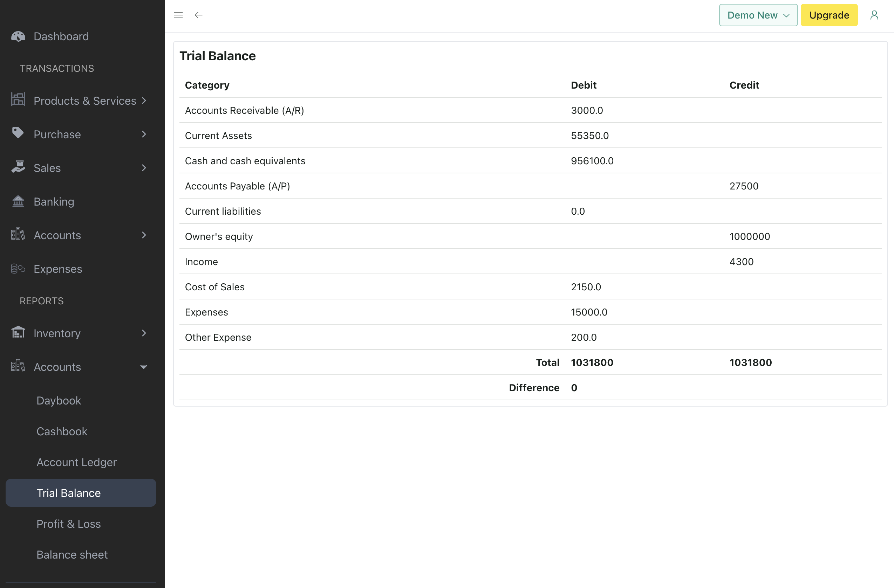The height and width of the screenshot is (588, 894).
Task: Click the Upgrade button
Action: (x=829, y=15)
